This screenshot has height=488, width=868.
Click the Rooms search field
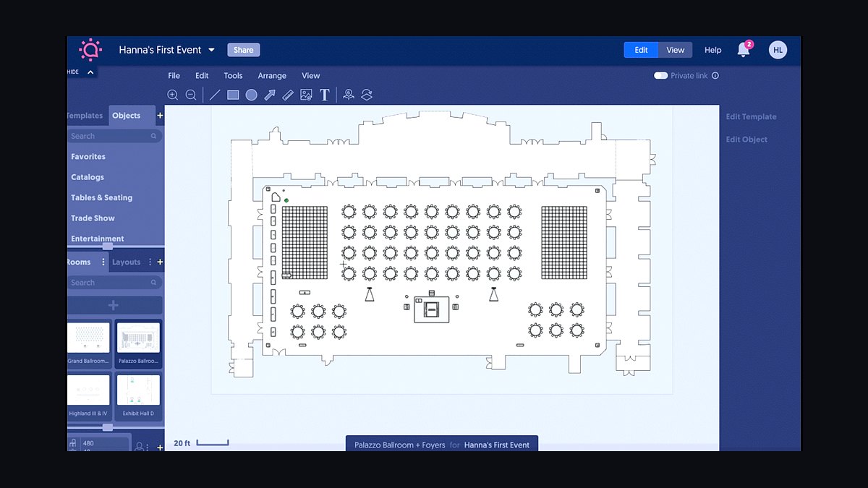[115, 283]
